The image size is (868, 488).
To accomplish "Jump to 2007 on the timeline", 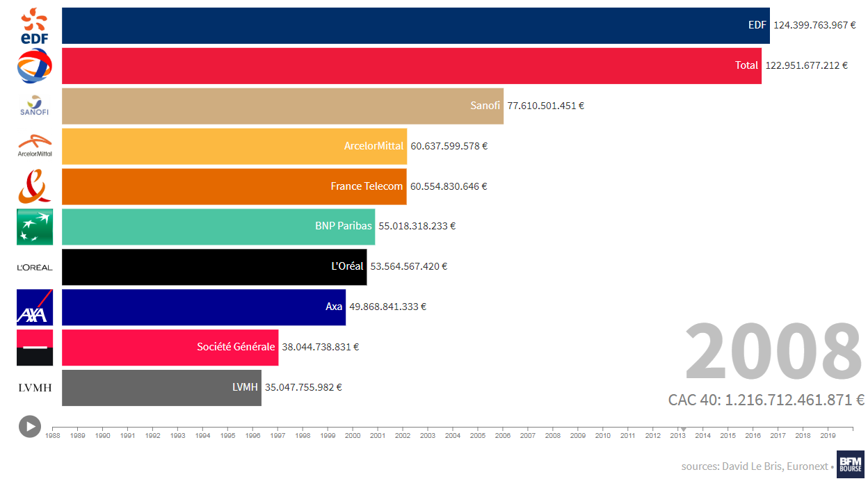I will click(528, 435).
